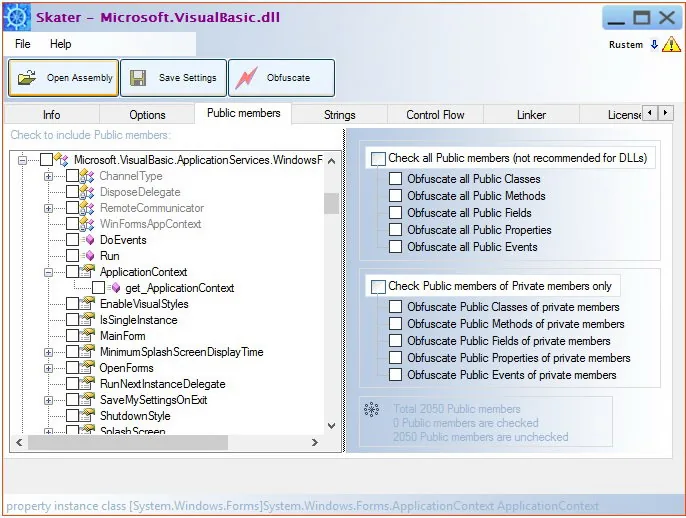Screen dimensions: 686x518
Task: Collapse the ApplicationContext tree node
Action: pos(49,272)
